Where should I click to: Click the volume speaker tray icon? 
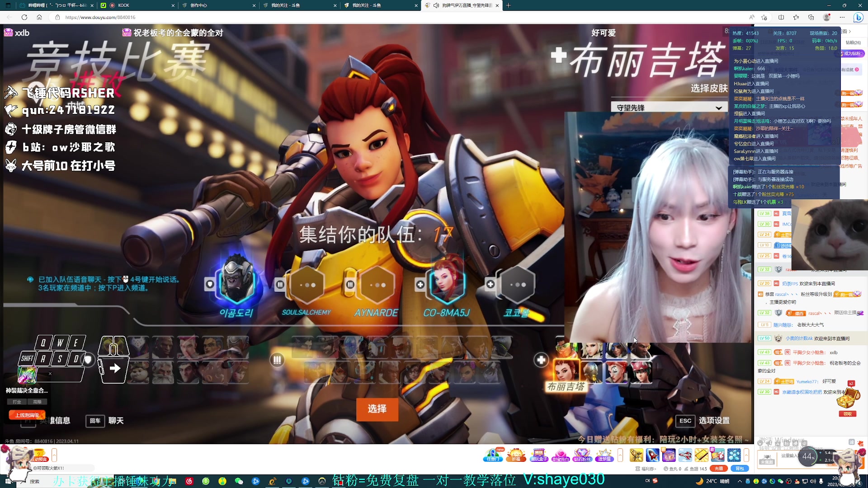[813, 481]
